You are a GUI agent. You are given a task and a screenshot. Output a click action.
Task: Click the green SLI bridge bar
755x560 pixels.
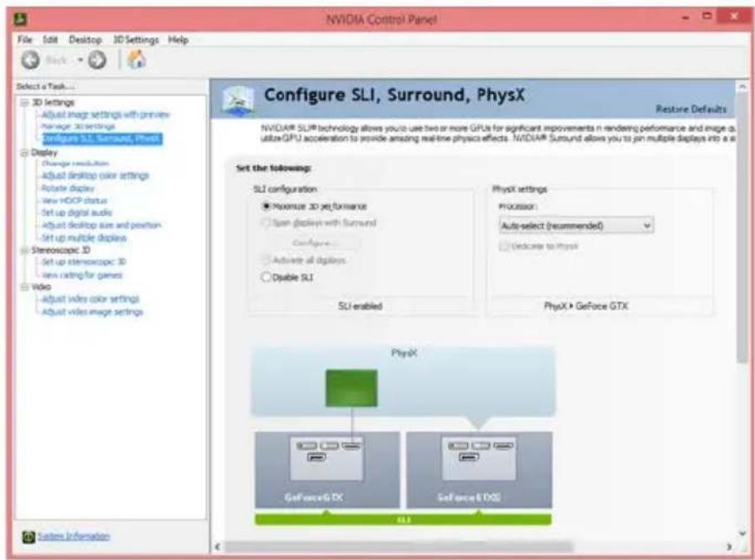[x=403, y=520]
